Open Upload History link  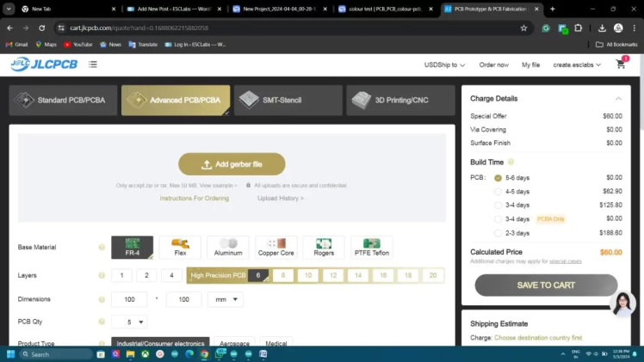click(x=281, y=199)
